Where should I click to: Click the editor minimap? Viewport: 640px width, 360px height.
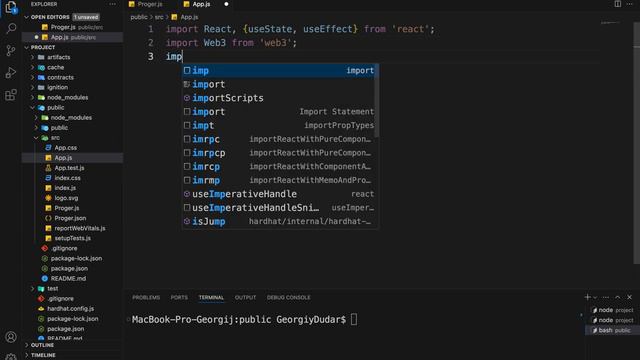click(611, 22)
